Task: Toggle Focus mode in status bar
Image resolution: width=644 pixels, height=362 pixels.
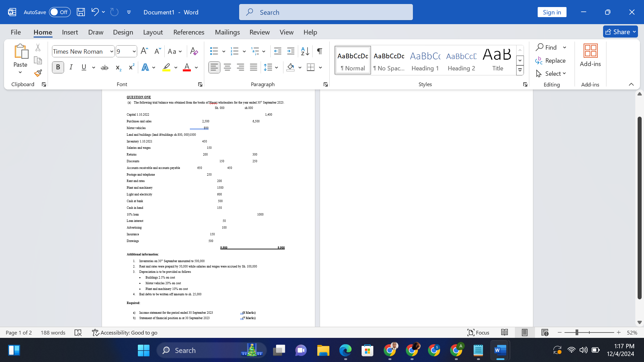Action: click(x=478, y=333)
